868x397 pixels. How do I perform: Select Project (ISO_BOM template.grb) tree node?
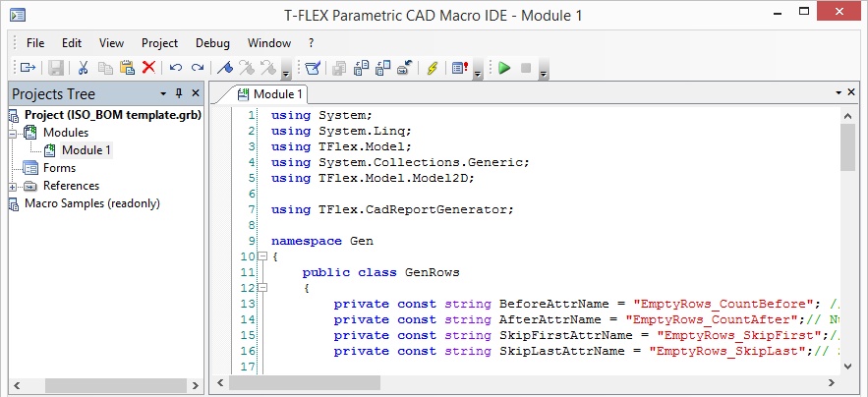pos(112,115)
